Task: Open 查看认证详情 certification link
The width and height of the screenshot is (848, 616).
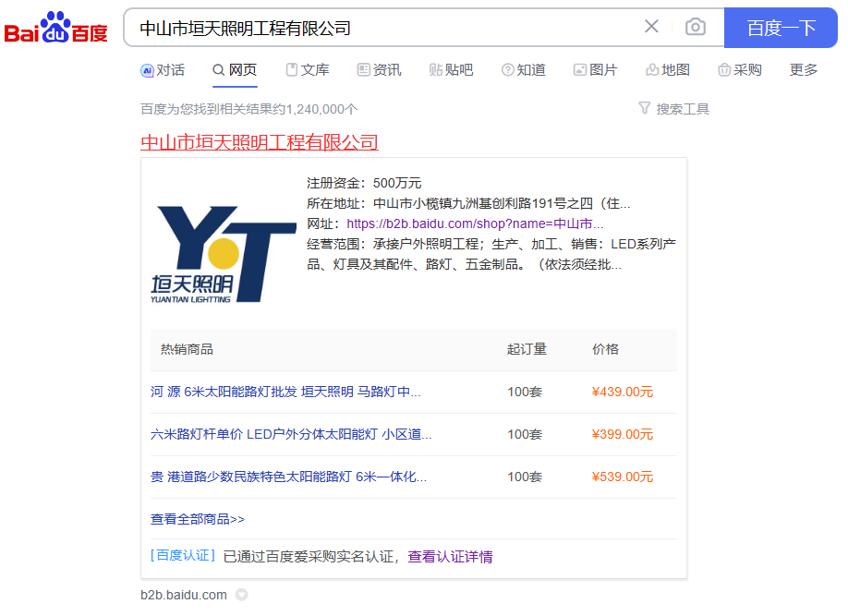Action: click(450, 556)
